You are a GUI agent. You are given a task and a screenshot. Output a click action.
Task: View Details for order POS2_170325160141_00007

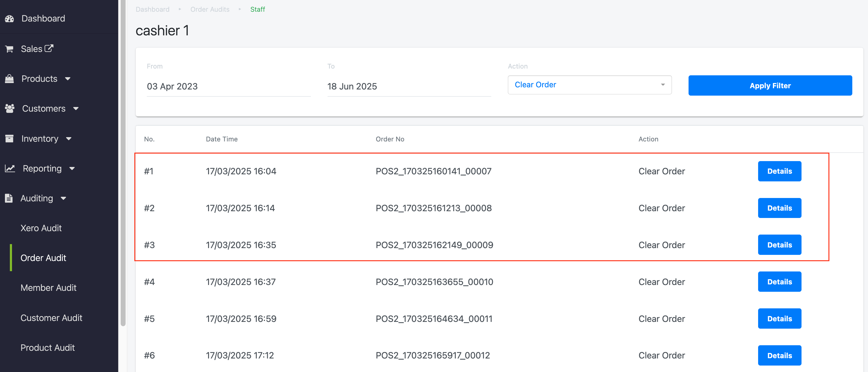pyautogui.click(x=779, y=171)
